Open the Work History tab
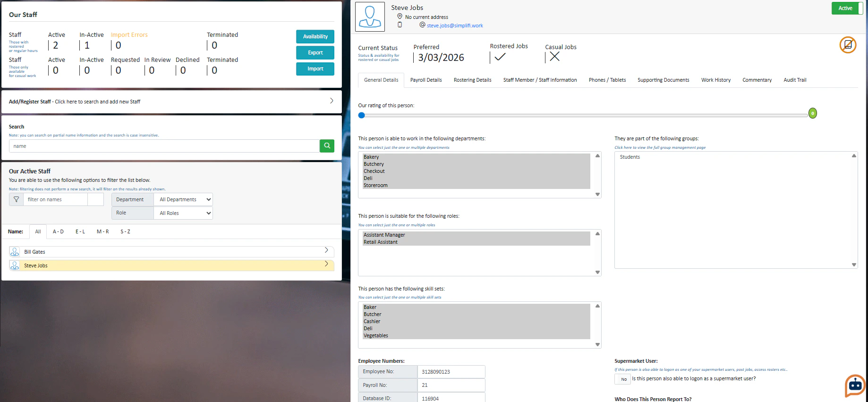Viewport: 868px width, 402px height. pyautogui.click(x=715, y=80)
